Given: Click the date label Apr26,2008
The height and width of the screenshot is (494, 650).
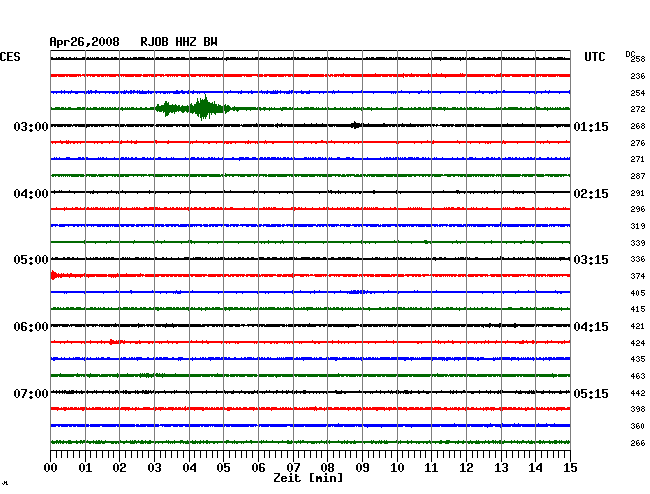Looking at the screenshot, I should click(x=84, y=42).
